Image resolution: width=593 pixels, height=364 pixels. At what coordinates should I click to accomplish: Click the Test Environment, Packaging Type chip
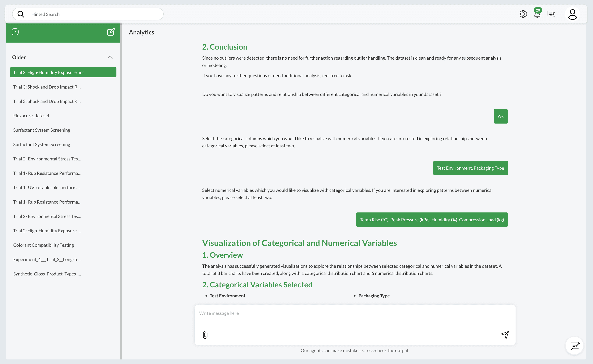[470, 168]
